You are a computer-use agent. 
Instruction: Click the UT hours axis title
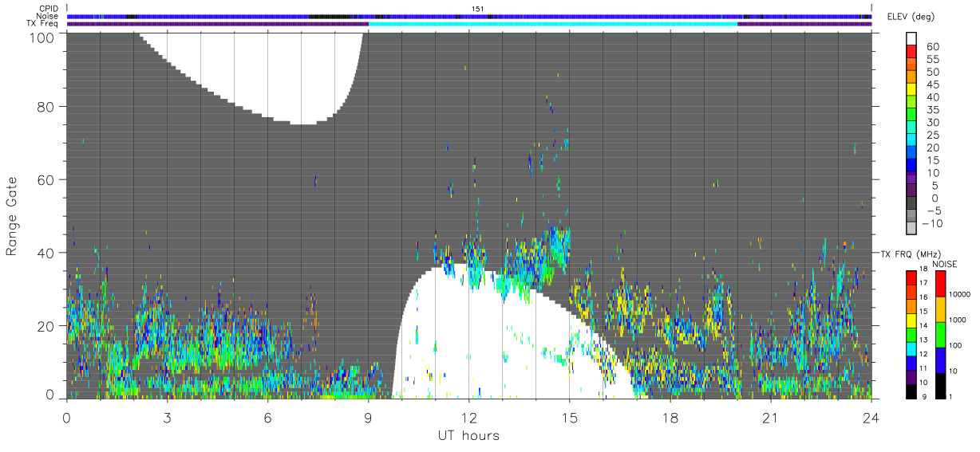click(x=468, y=435)
